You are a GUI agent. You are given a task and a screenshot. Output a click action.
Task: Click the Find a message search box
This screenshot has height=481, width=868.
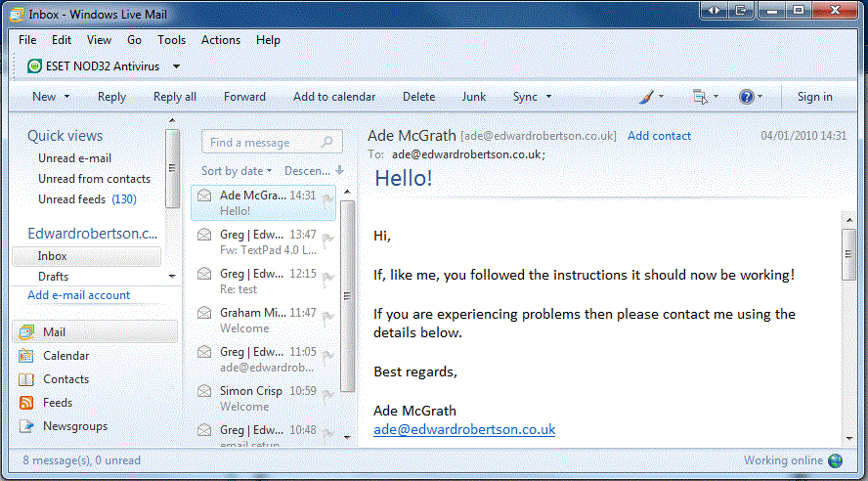pos(264,143)
